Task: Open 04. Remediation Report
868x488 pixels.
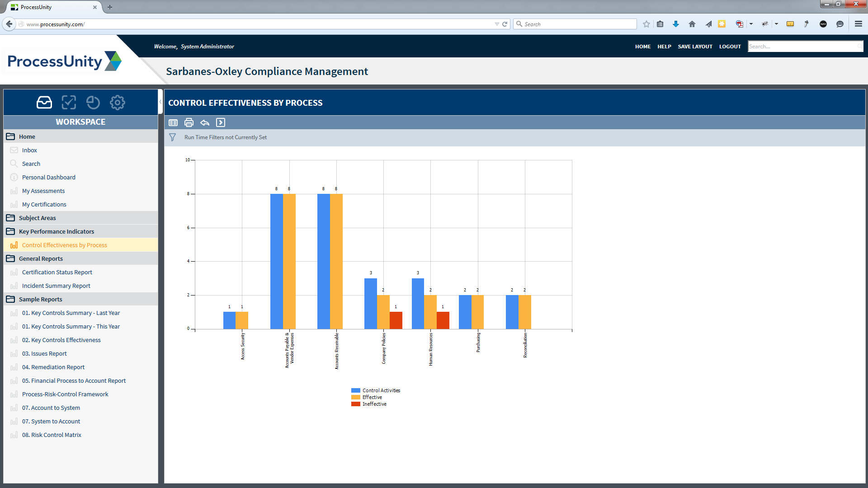Action: pos(53,367)
